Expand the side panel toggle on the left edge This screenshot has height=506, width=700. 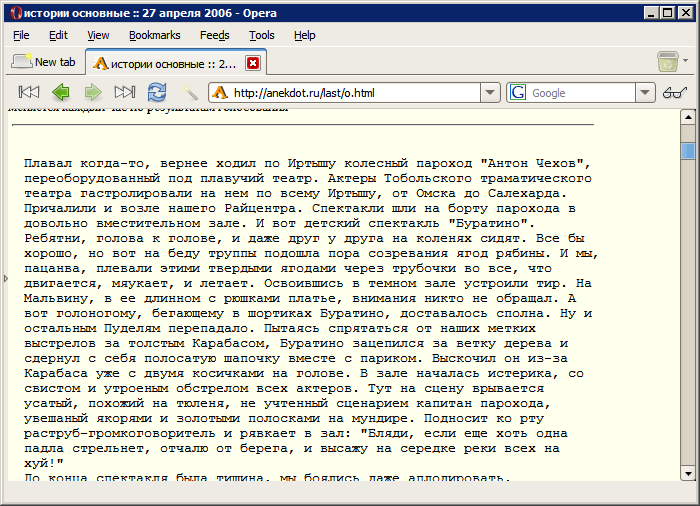click(x=5, y=279)
